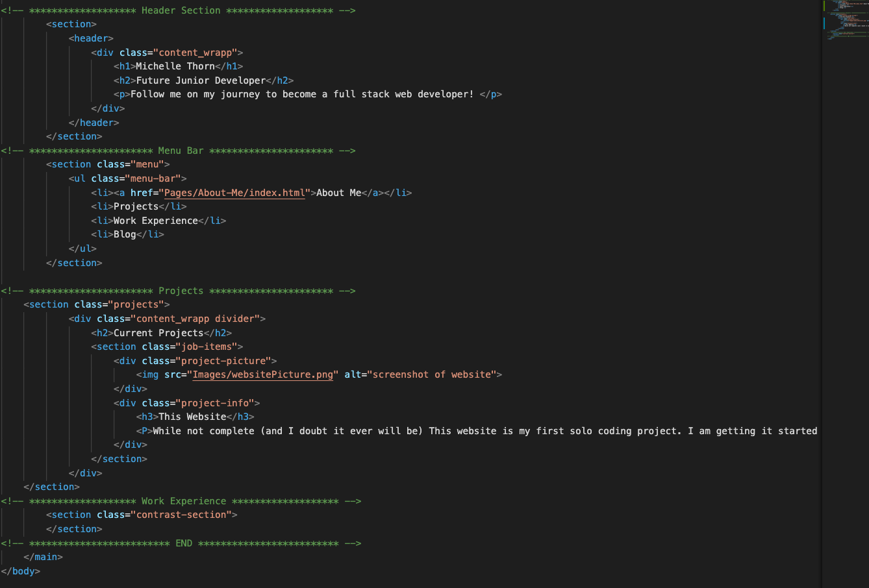Place cursor in the Header Section comment
Image resolution: width=869 pixels, height=588 pixels.
coord(178,10)
